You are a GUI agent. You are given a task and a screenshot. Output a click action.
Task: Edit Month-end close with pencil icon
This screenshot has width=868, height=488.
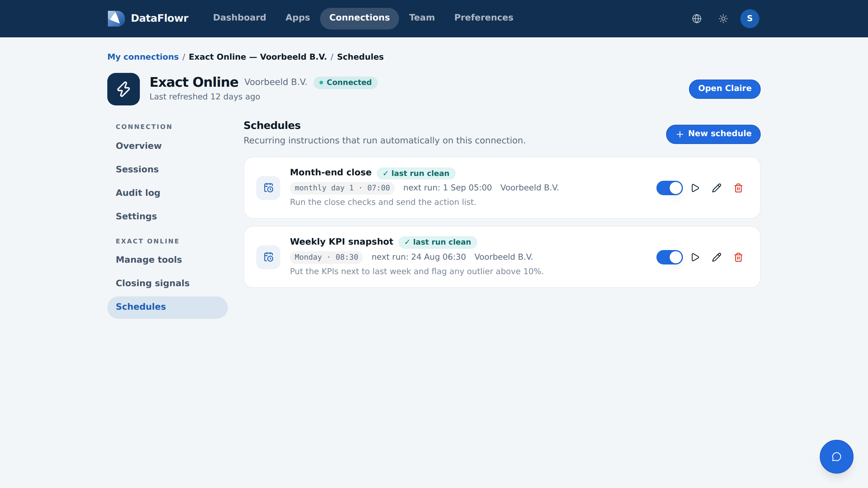[717, 188]
